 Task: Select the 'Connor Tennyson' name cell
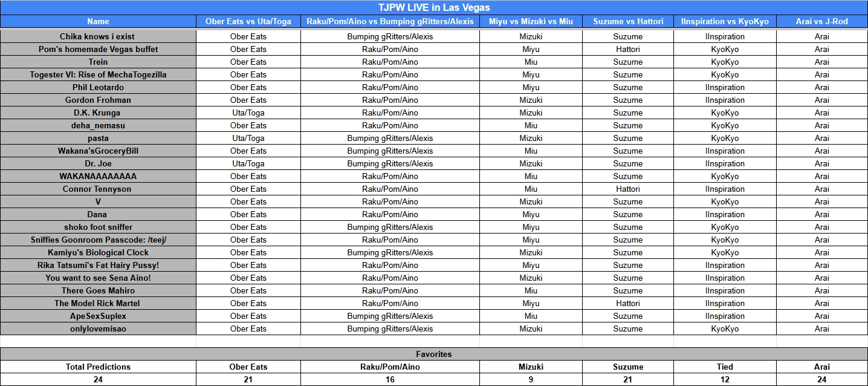98,189
